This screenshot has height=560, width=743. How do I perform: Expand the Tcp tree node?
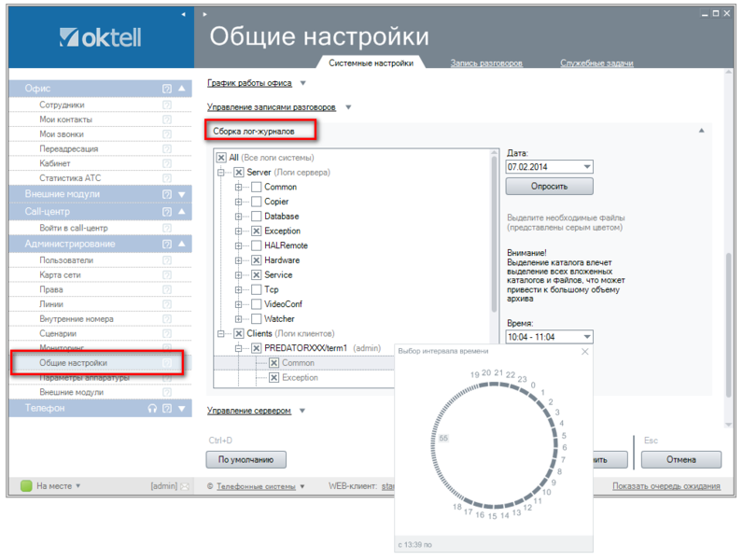(238, 289)
